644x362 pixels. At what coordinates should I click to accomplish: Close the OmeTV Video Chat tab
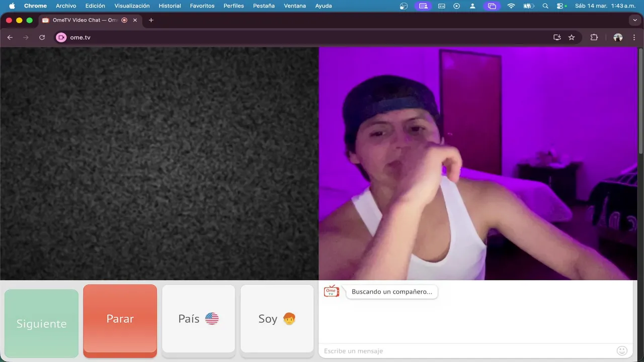[135, 20]
